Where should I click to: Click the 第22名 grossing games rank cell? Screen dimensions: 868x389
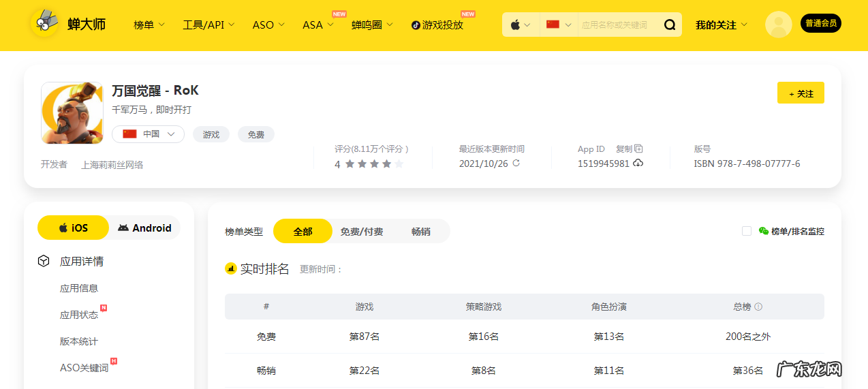(365, 371)
